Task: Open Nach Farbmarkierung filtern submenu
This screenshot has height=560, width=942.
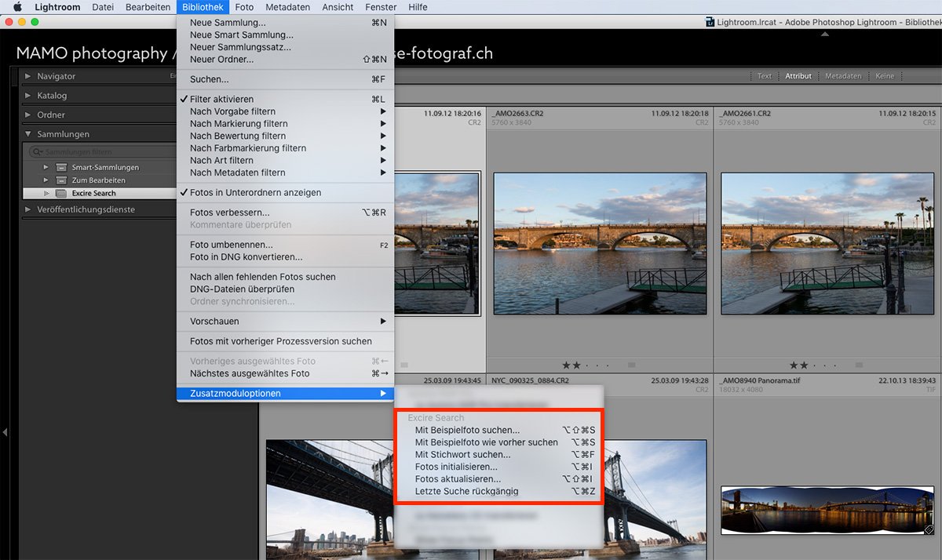Action: pos(286,148)
